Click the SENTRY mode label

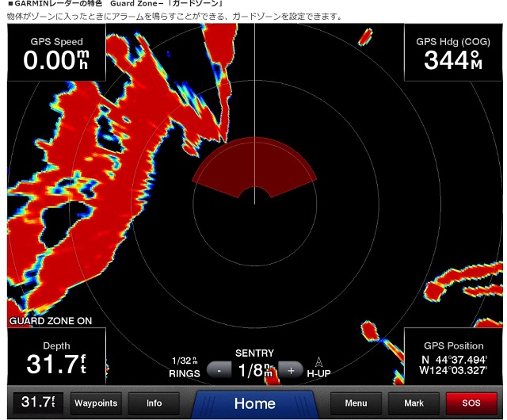pos(254,353)
